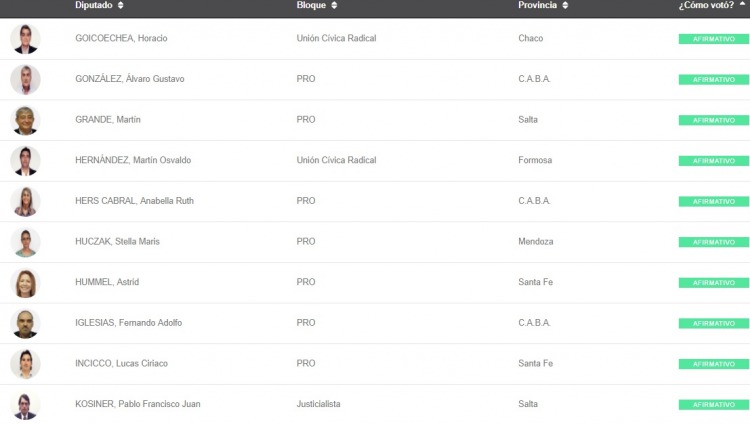Click Álvaro Gustavo González's avatar
This screenshot has width=750, height=424.
click(25, 80)
